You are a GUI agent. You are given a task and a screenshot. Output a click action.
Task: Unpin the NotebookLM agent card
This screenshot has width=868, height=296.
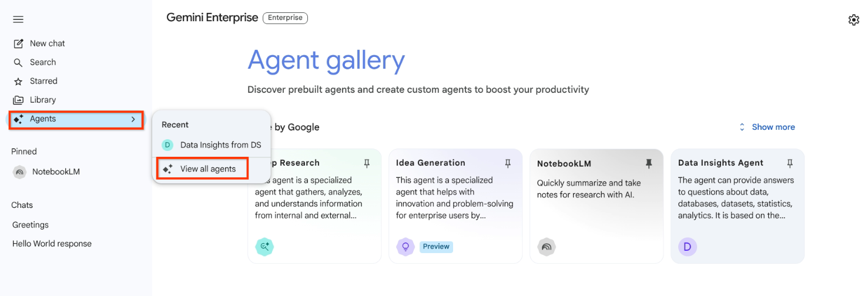[649, 163]
